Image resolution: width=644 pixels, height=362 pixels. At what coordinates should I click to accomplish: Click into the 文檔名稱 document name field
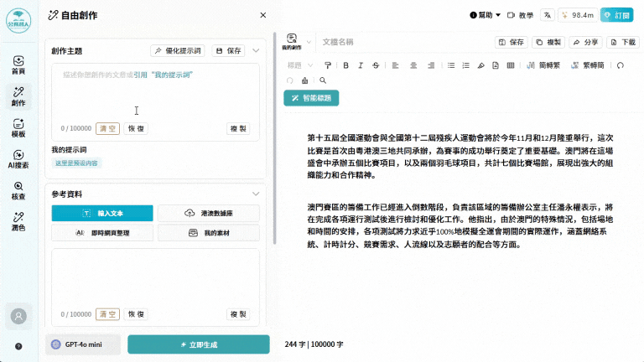click(402, 41)
